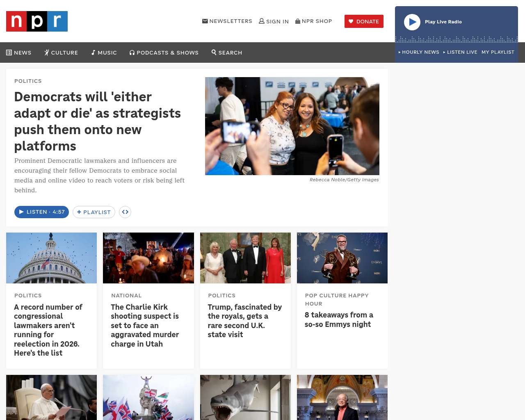Viewport: 525px width, 420px height.
Task: Open the England flags protest thumbnail
Action: click(148, 397)
